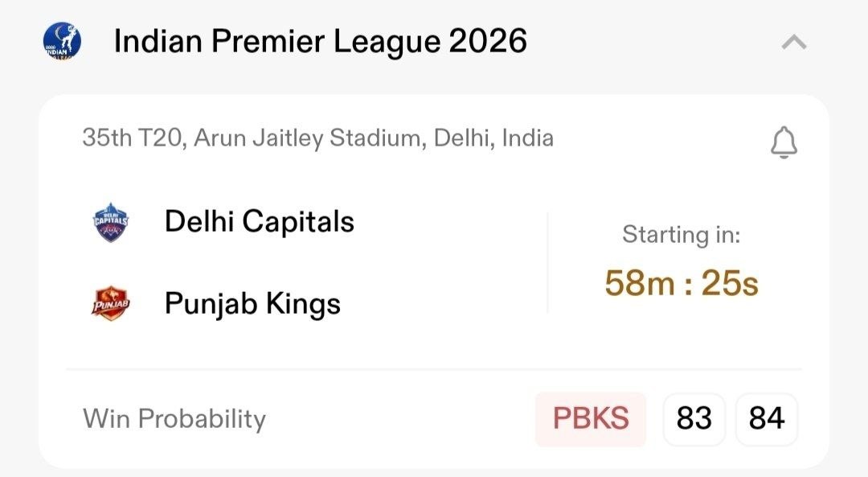Image resolution: width=868 pixels, height=477 pixels.
Task: Select the 84 probability box
Action: click(766, 419)
